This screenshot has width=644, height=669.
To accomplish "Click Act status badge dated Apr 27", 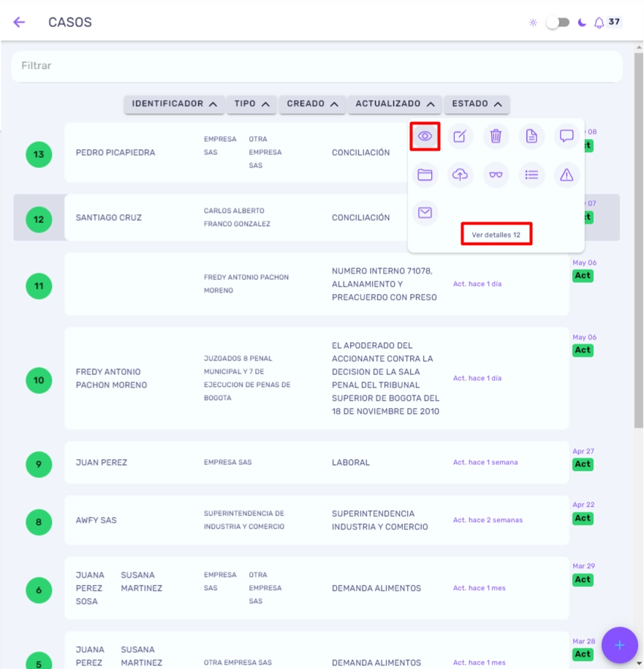I will tap(583, 464).
